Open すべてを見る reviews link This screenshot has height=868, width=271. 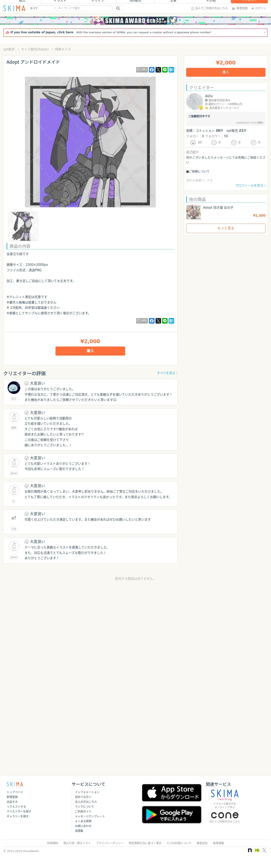[x=167, y=373]
